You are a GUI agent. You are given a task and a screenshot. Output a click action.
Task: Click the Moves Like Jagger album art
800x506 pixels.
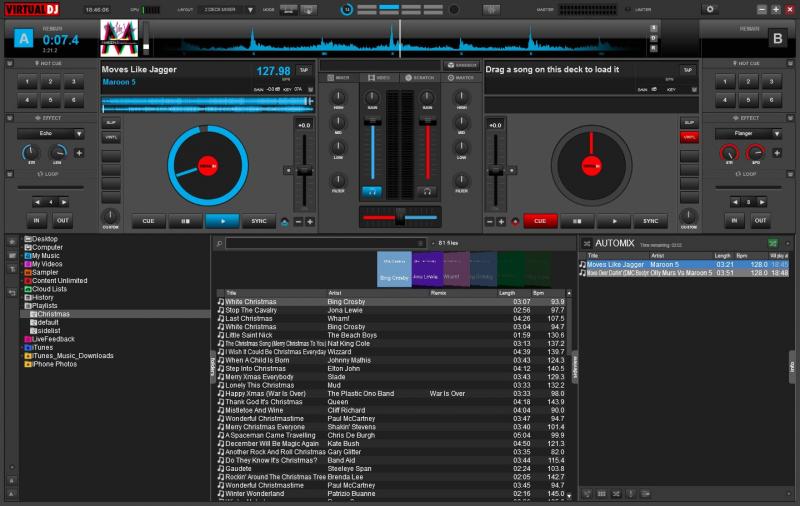119,38
